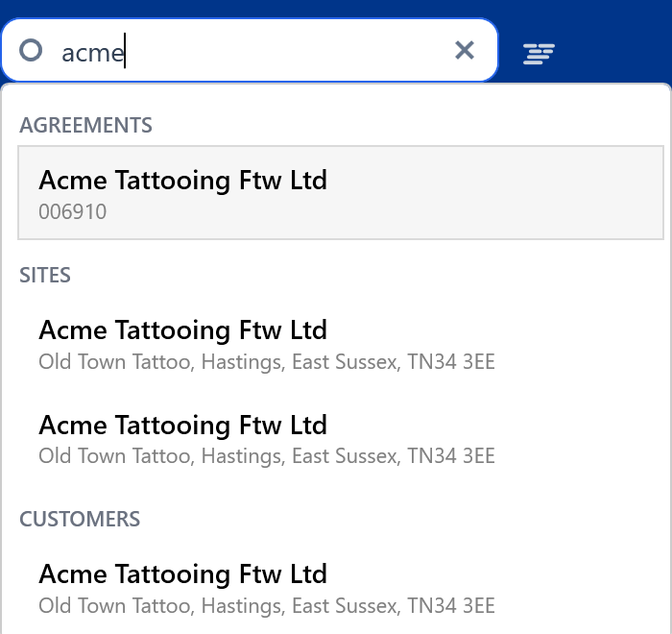Click the AGREEMENTS section heading
The height and width of the screenshot is (634, 672).
[x=86, y=125]
